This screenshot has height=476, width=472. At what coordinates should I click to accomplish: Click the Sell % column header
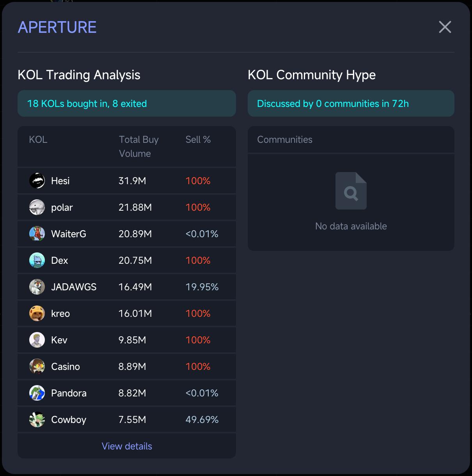(198, 139)
